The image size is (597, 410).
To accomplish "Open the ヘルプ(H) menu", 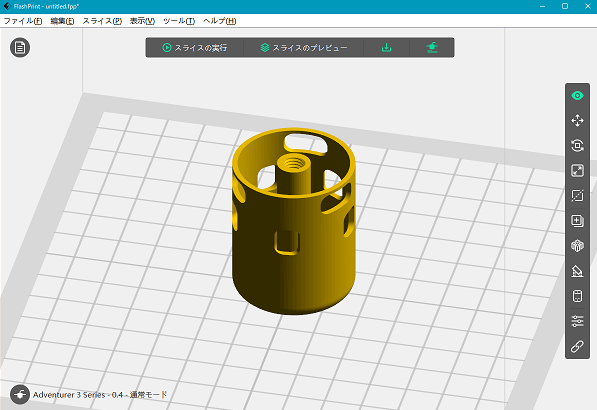I will coord(220,21).
